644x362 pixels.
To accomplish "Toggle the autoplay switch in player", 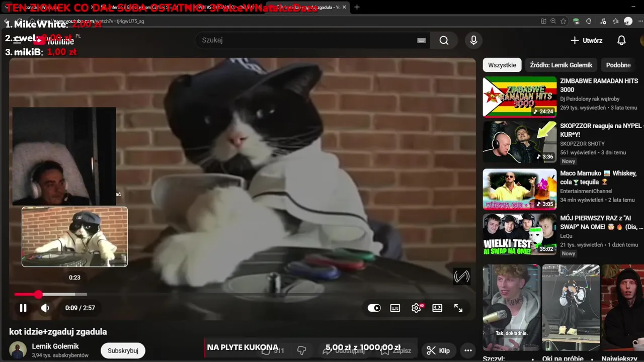I will (x=374, y=308).
